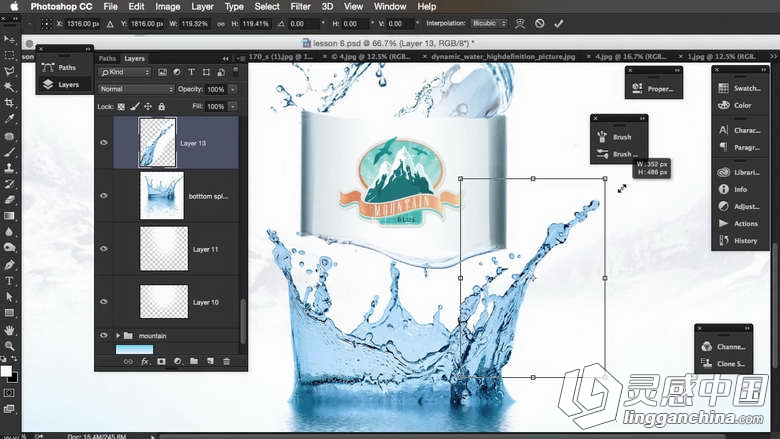This screenshot has width=780, height=439.
Task: Select the Eyedropper tool
Action: tap(9, 119)
